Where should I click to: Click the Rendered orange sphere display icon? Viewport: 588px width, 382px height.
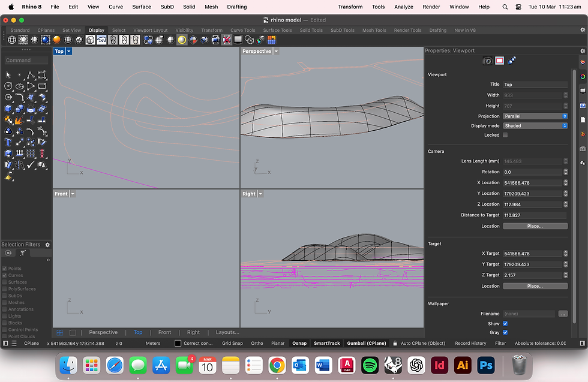pos(56,40)
